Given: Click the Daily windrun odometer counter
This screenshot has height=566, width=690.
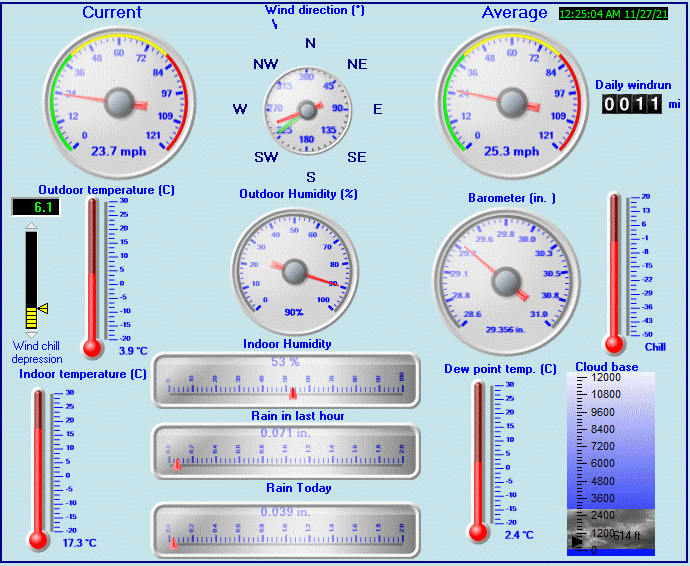Looking at the screenshot, I should click(x=632, y=104).
